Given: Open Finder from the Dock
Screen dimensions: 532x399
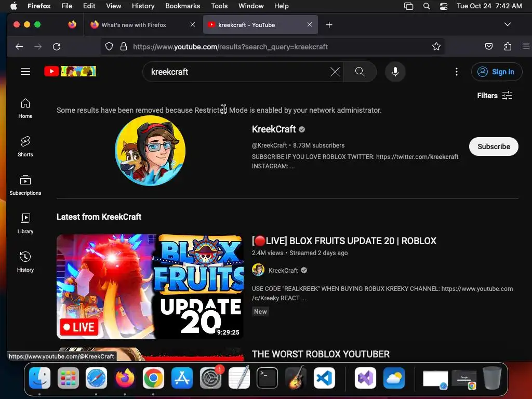Looking at the screenshot, I should (39, 378).
